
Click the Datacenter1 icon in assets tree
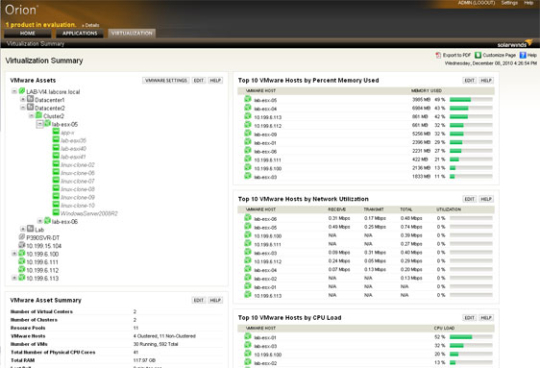click(30, 99)
